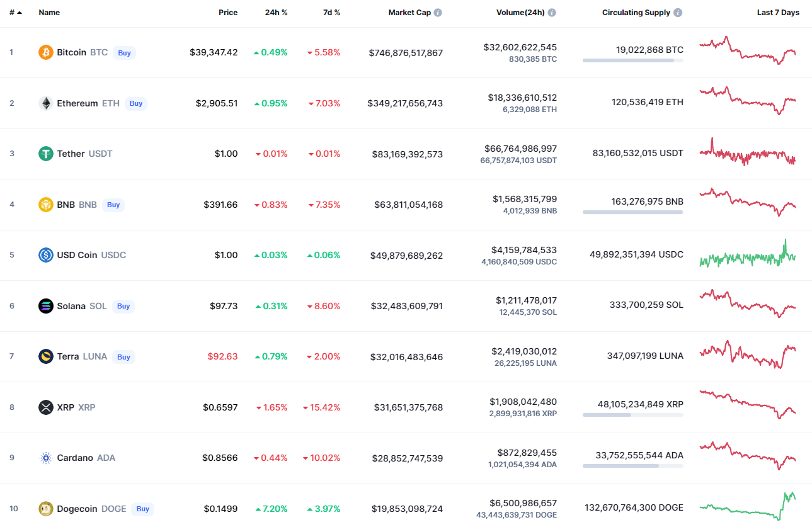The height and width of the screenshot is (527, 812).
Task: Click the BNB volume 4,012,939 BNB
Action: [x=530, y=211]
